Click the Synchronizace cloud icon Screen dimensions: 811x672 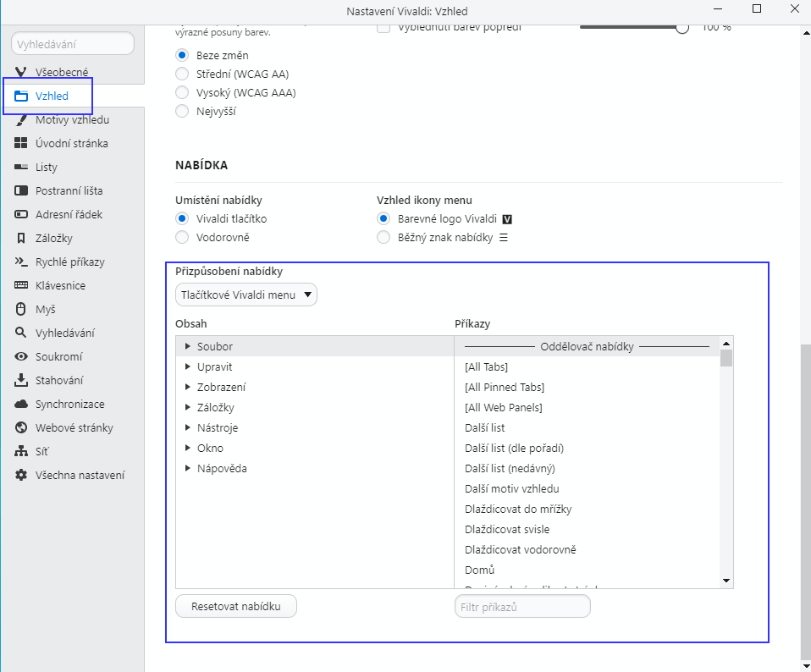click(x=20, y=404)
